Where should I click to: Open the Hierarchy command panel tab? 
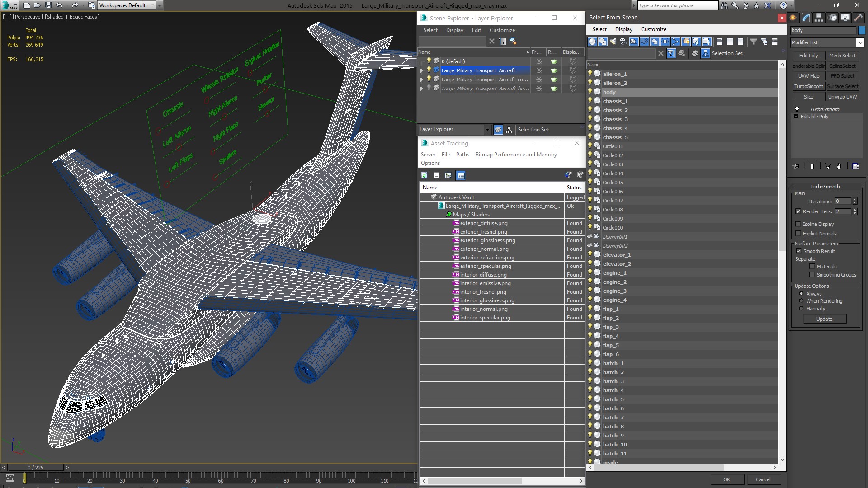pos(819,18)
